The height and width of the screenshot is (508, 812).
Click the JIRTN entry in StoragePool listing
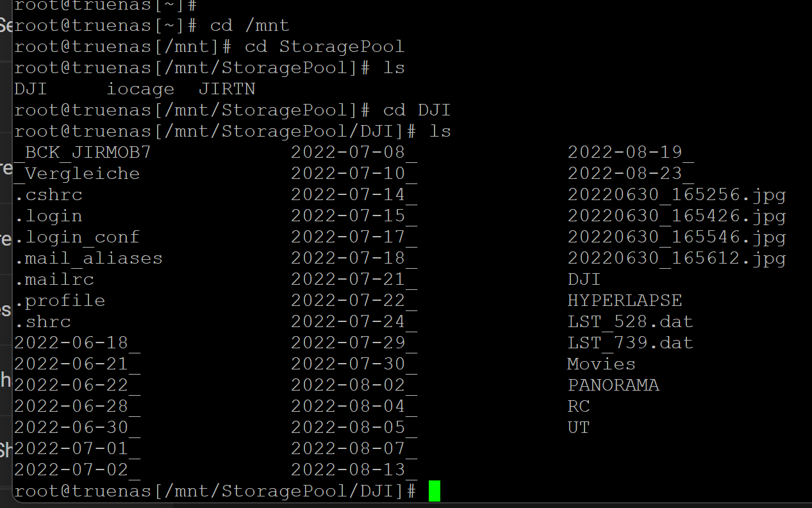(x=227, y=89)
